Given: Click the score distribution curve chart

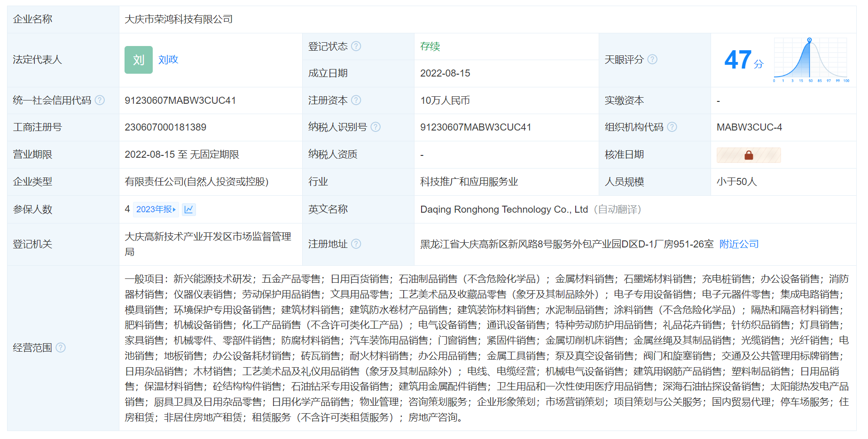Looking at the screenshot, I should 810,60.
